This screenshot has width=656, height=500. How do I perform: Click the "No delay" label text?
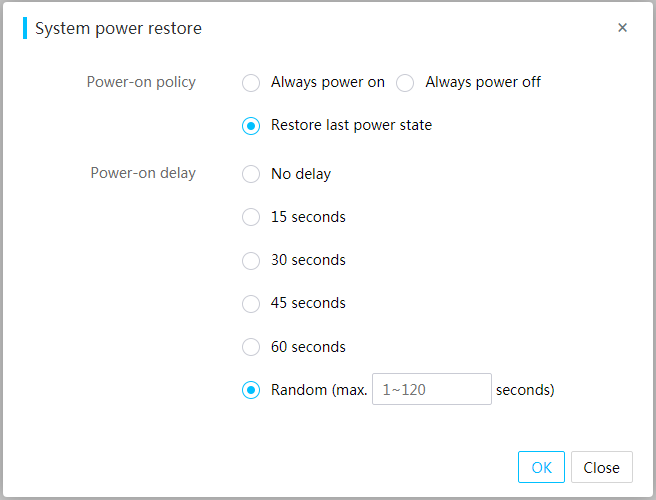click(x=300, y=174)
